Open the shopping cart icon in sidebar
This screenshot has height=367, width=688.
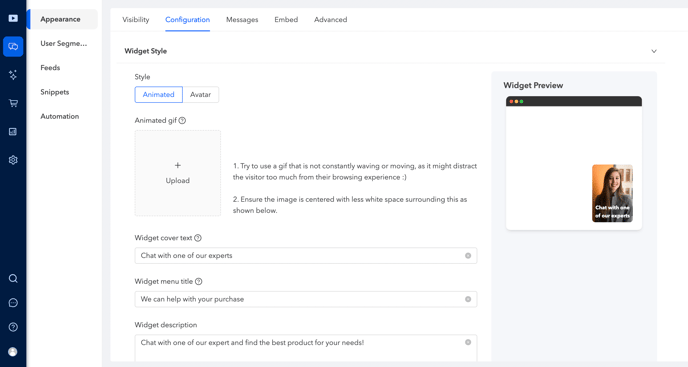13,103
